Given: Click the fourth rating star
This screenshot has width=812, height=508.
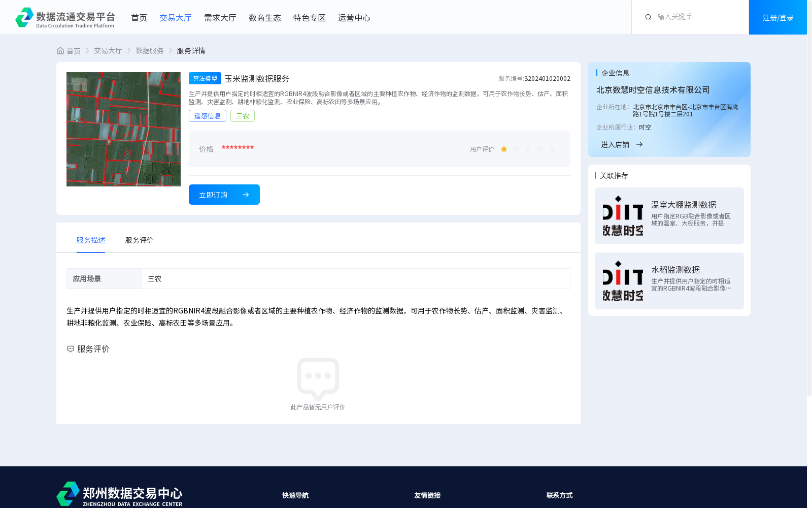Looking at the screenshot, I should tap(540, 149).
